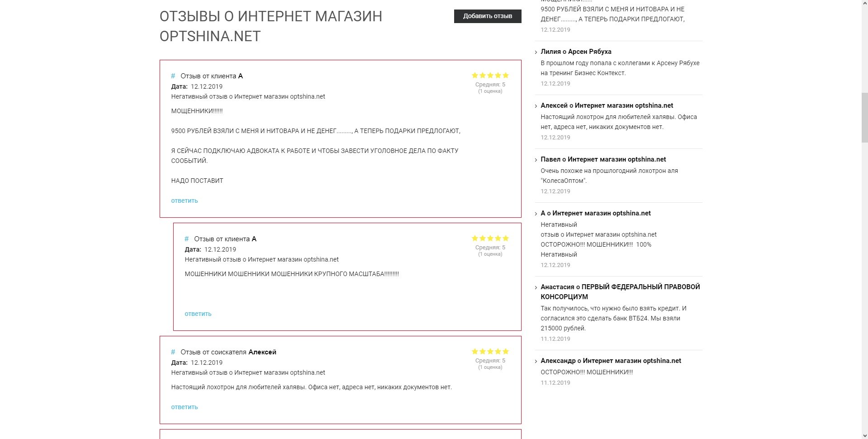Click ответить under Алексей's лохотрон review

click(x=184, y=407)
